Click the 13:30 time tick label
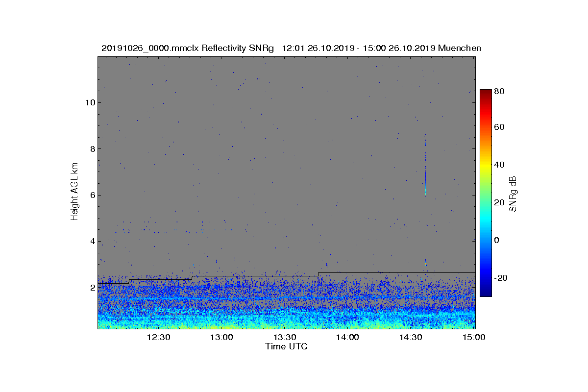 point(285,337)
